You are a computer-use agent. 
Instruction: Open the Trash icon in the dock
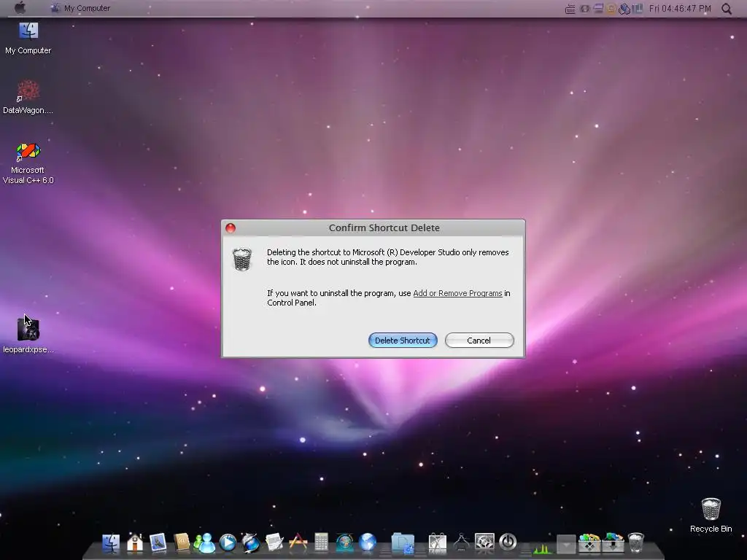point(636,542)
